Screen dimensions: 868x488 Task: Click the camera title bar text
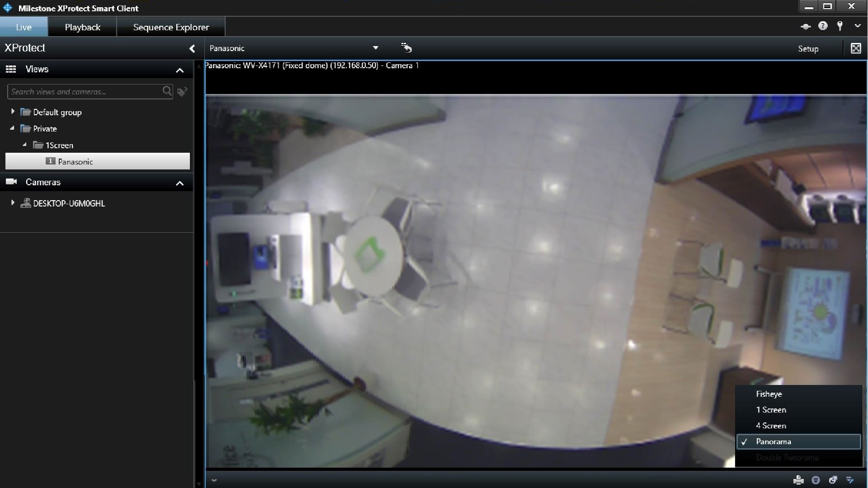tap(312, 66)
